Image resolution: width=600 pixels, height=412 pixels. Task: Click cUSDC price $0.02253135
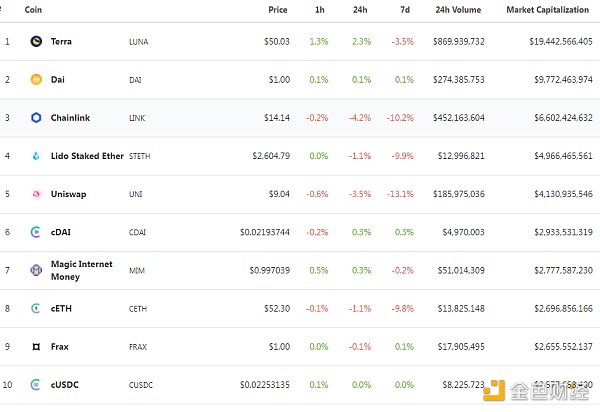click(x=265, y=384)
